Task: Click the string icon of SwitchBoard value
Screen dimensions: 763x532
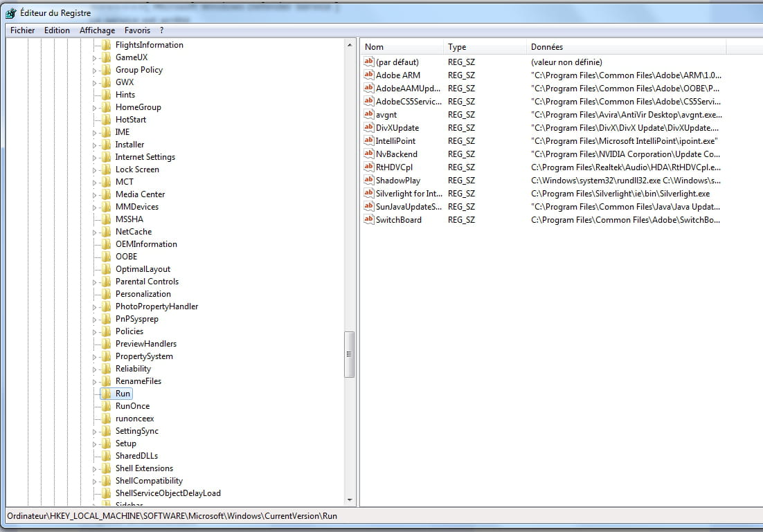Action: pos(369,219)
